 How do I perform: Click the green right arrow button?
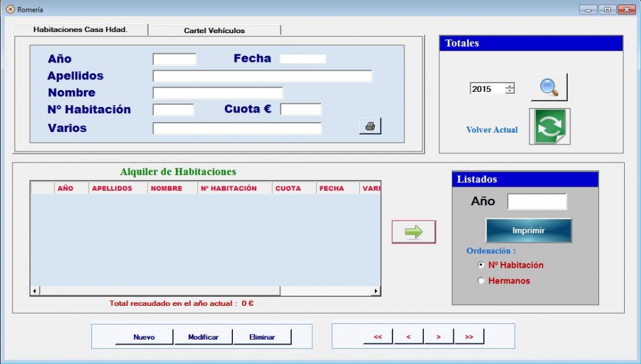click(414, 232)
